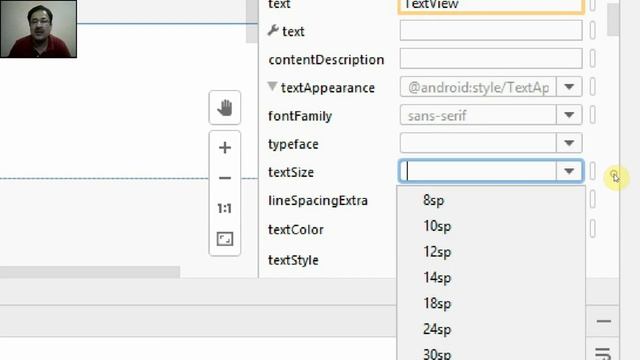Collapse the textAppearance disclosure triangle
The image size is (640, 360).
[272, 86]
